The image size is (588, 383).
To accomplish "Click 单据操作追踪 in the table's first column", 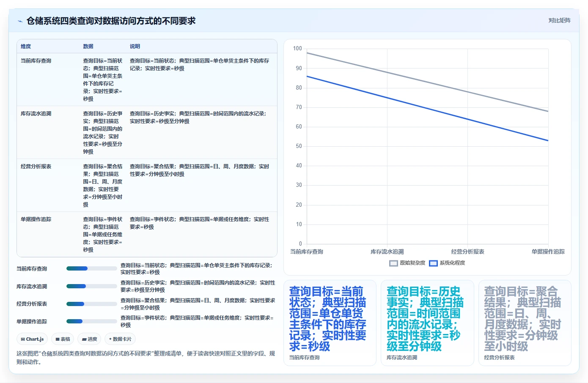I will point(36,219).
